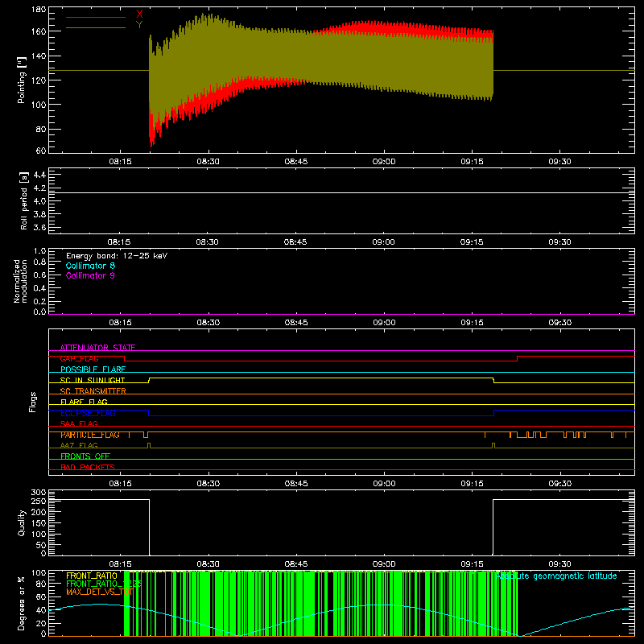Click the white roll period trace line

(341, 192)
